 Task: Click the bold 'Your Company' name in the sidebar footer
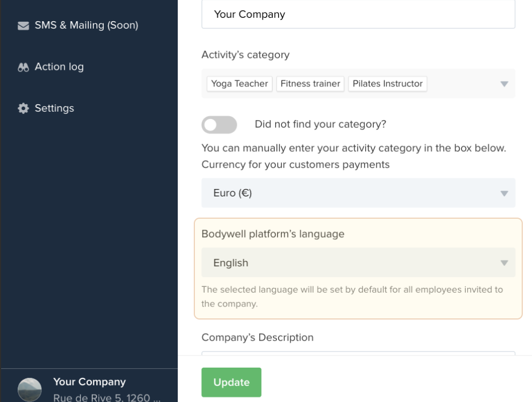(x=89, y=382)
